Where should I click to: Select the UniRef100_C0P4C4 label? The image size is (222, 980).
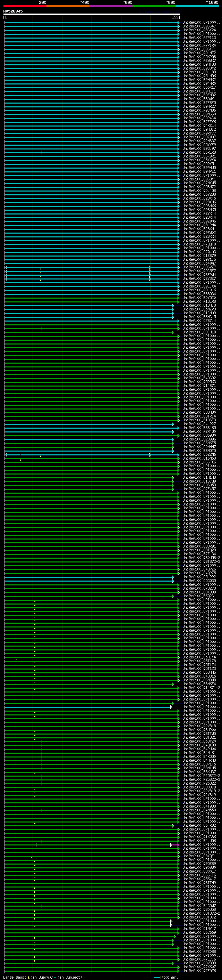coord(199,118)
